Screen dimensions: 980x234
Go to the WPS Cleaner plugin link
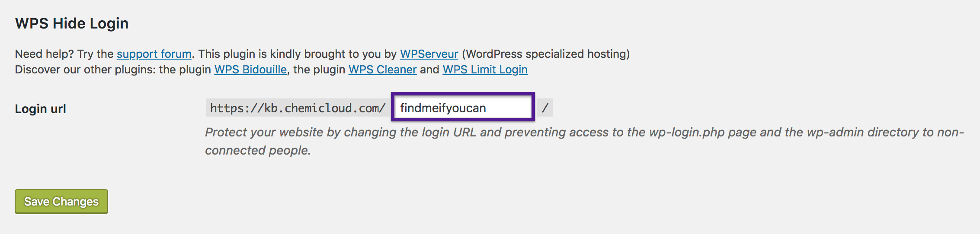click(382, 70)
